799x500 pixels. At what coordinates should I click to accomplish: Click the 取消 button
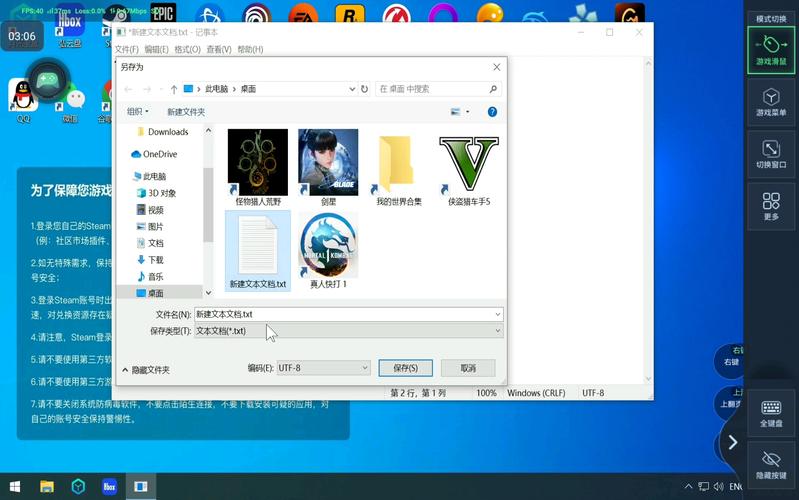point(468,368)
